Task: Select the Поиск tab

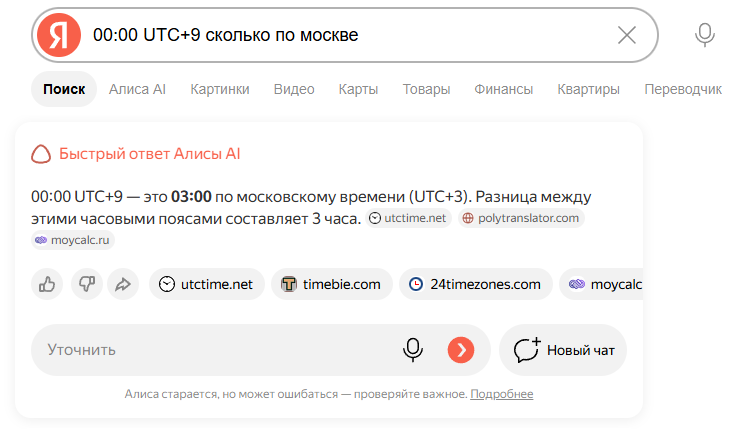Action: coord(64,89)
